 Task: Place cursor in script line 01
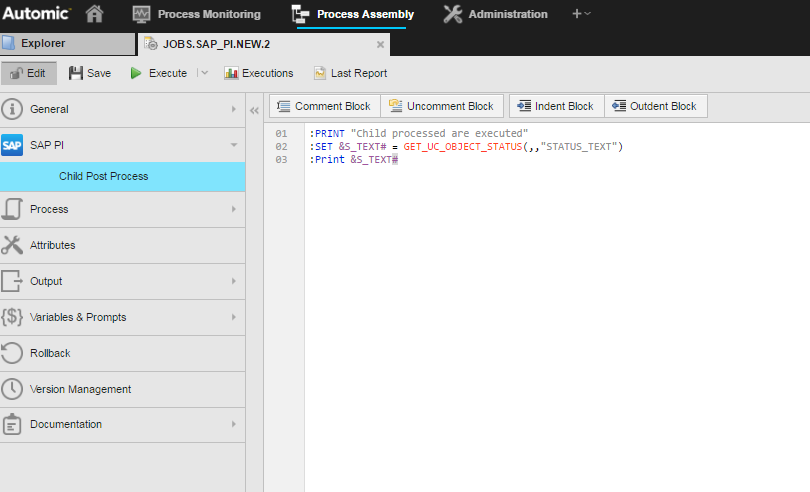(418, 133)
